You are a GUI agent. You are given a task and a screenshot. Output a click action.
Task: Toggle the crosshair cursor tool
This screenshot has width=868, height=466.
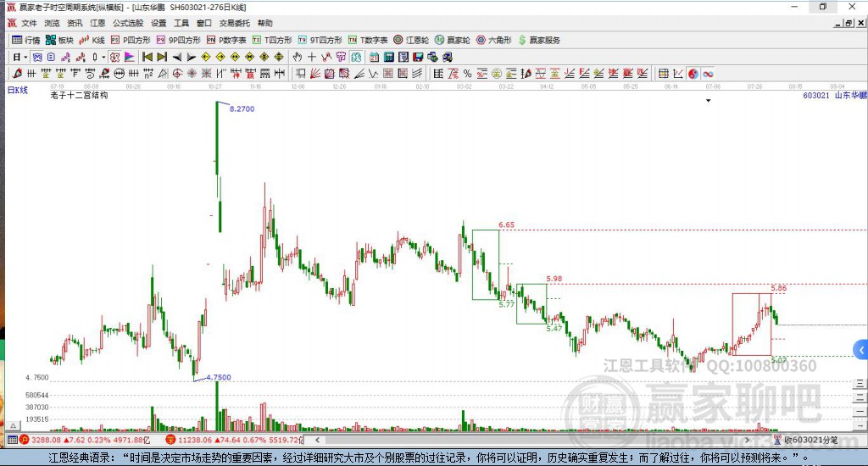[x=312, y=57]
